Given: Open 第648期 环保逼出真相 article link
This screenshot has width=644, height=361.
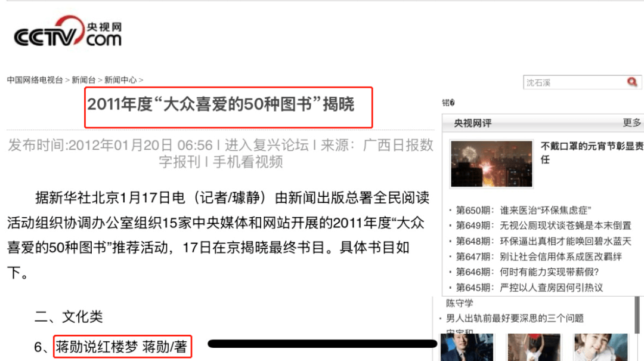Looking at the screenshot, I should tap(543, 241).
